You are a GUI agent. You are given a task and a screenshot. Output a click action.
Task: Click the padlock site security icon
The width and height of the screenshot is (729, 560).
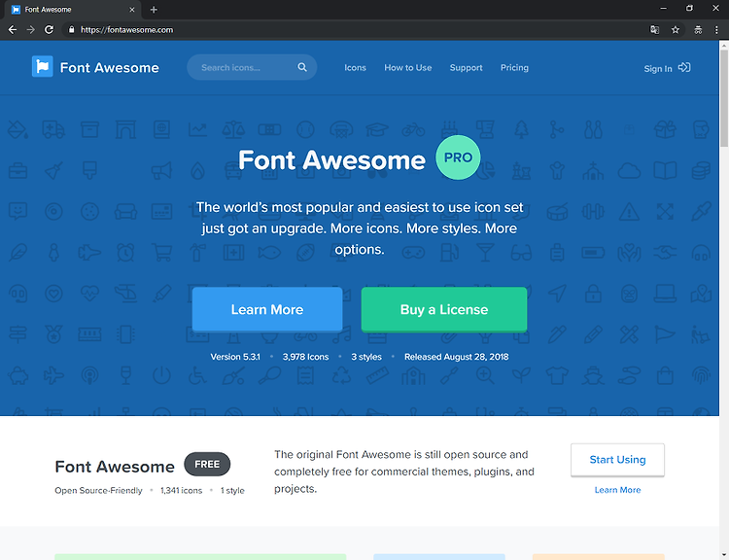tap(71, 30)
